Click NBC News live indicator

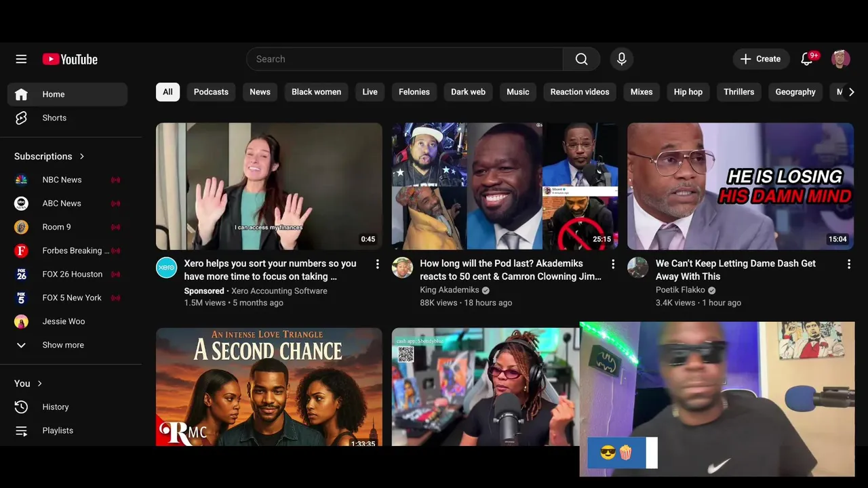(115, 180)
